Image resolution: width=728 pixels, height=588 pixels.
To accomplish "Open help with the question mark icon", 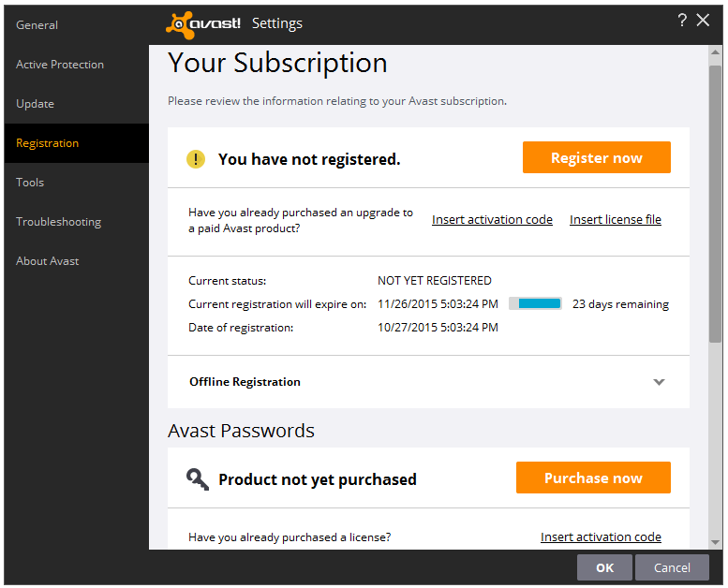I will pos(682,21).
